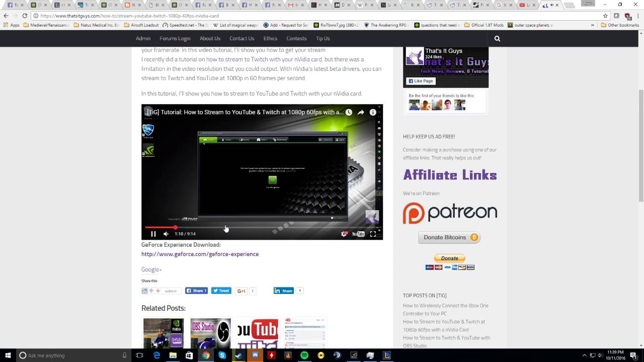Open 'How to Wirelessly Connect the Xbox One Controller' post
Viewport: 644px width, 362px height.
(445, 310)
